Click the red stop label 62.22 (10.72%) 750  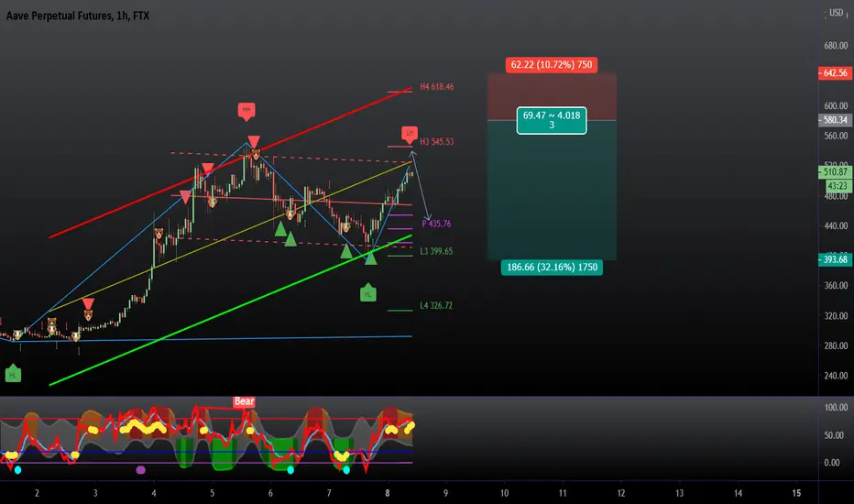click(x=552, y=65)
